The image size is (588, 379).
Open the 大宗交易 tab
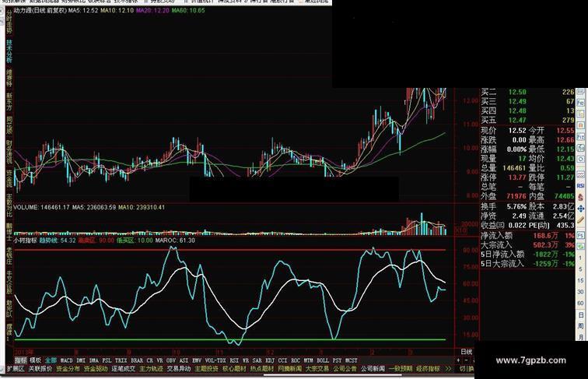(x=317, y=369)
